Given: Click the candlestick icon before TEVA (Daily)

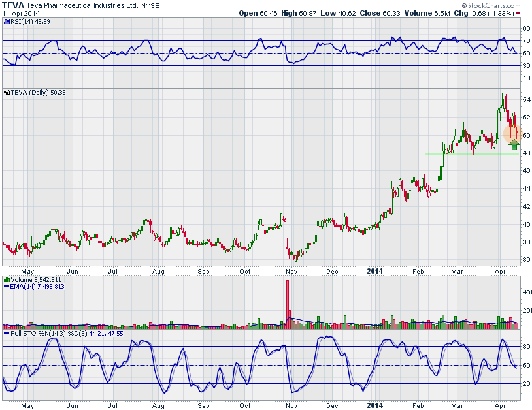Looking at the screenshot, I should point(6,93).
